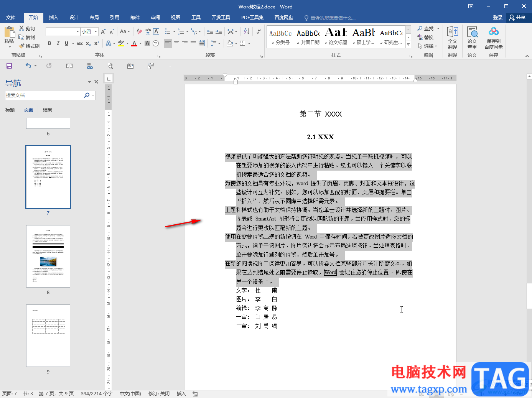Click the 共享 share button
This screenshot has height=398, width=532.
517,18
